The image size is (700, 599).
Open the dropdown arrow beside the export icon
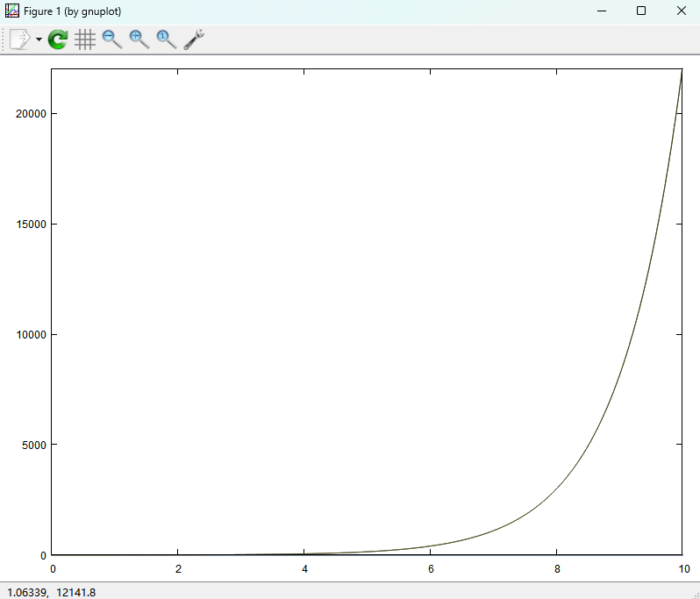click(39, 40)
